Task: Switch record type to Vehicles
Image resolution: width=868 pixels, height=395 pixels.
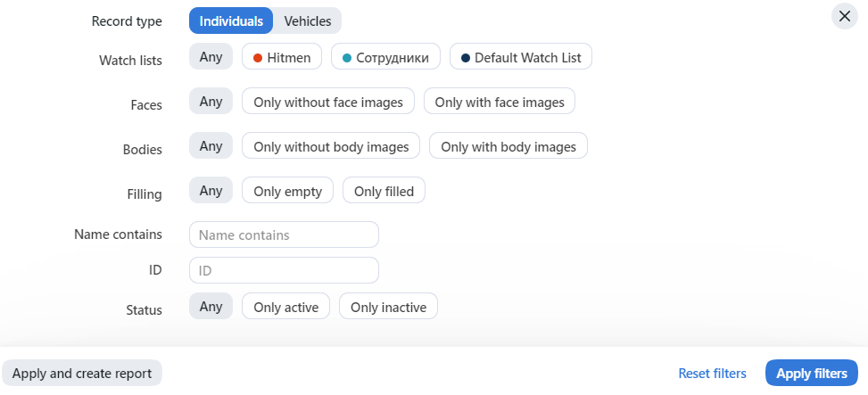Action: click(308, 21)
